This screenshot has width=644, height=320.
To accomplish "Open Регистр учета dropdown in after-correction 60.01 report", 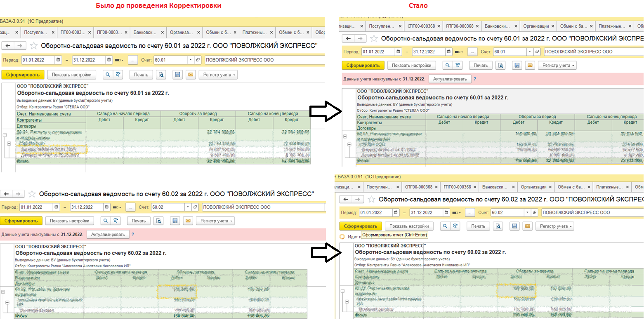I will tap(557, 65).
